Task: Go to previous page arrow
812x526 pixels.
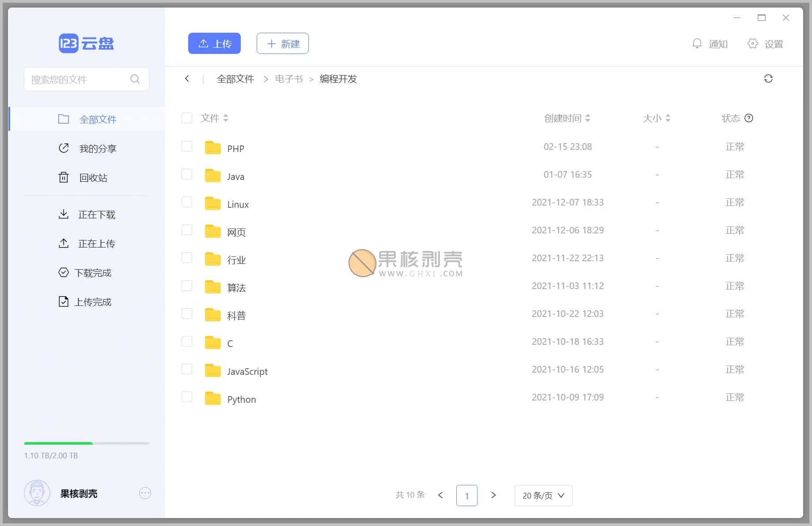Action: tap(440, 495)
